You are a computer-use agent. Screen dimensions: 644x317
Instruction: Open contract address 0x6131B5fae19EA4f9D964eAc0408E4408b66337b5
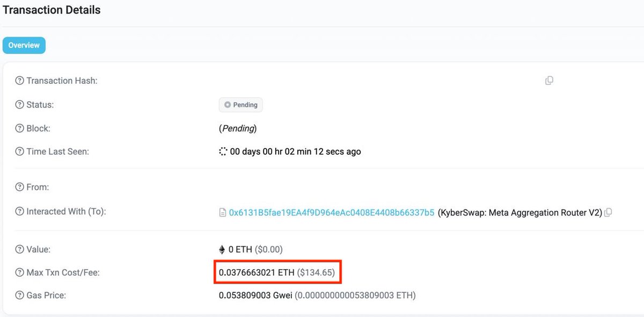click(x=332, y=212)
